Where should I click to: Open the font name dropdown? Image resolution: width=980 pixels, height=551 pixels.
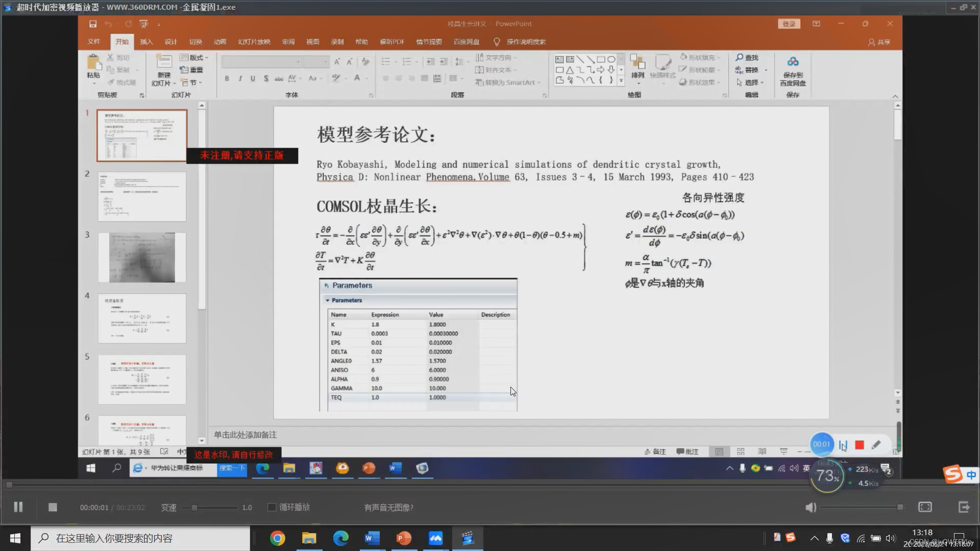tap(298, 62)
